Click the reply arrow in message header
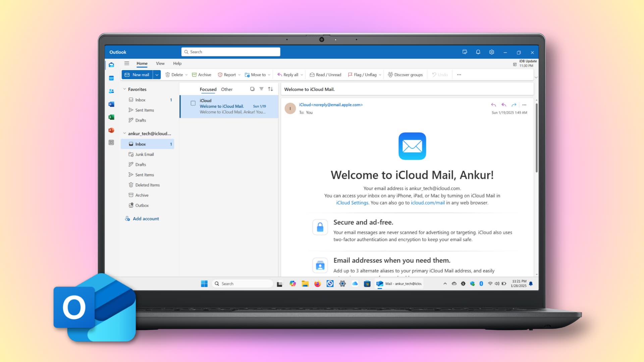This screenshot has height=362, width=644. tap(493, 105)
